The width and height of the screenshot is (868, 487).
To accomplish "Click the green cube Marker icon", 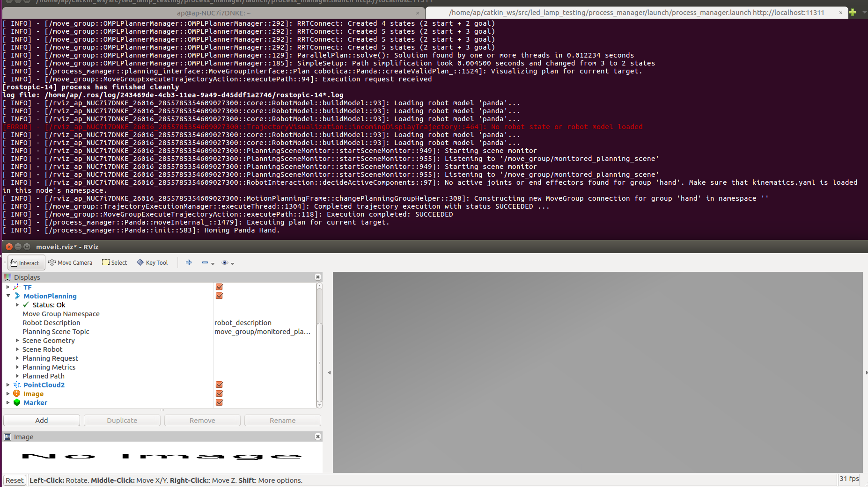I will [x=17, y=403].
